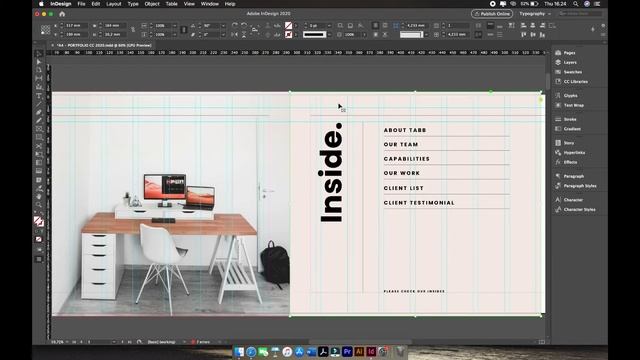Rotate the selection 90° clockwise
The height and width of the screenshot is (360, 640).
235,25
